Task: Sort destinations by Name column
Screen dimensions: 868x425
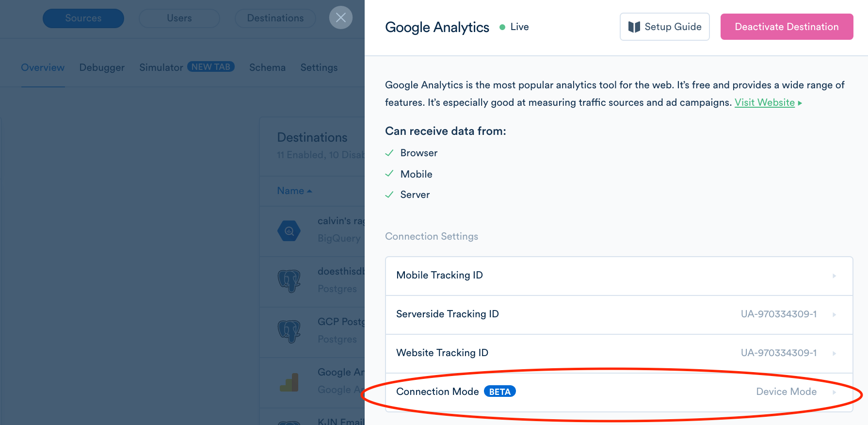Action: click(294, 191)
